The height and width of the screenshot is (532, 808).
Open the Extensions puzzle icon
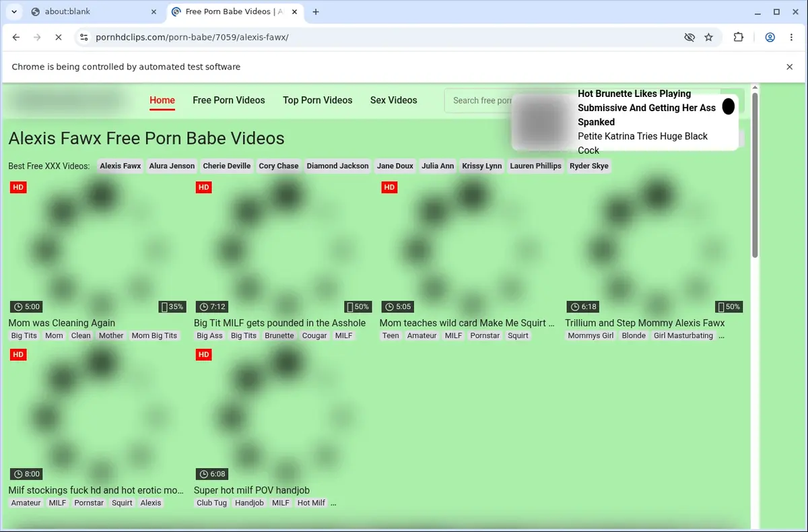739,38
